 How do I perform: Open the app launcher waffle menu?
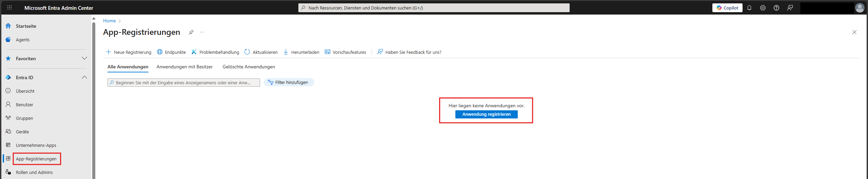pos(9,7)
